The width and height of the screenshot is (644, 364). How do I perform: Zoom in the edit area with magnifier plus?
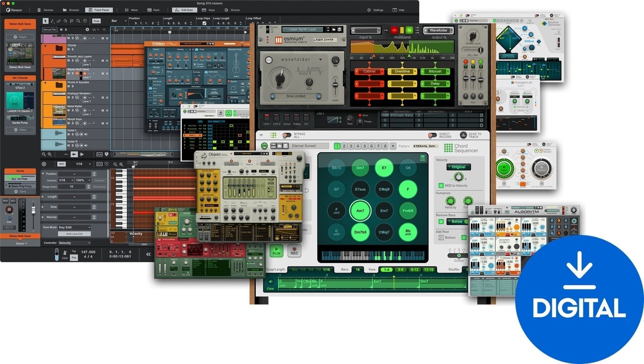click(121, 164)
